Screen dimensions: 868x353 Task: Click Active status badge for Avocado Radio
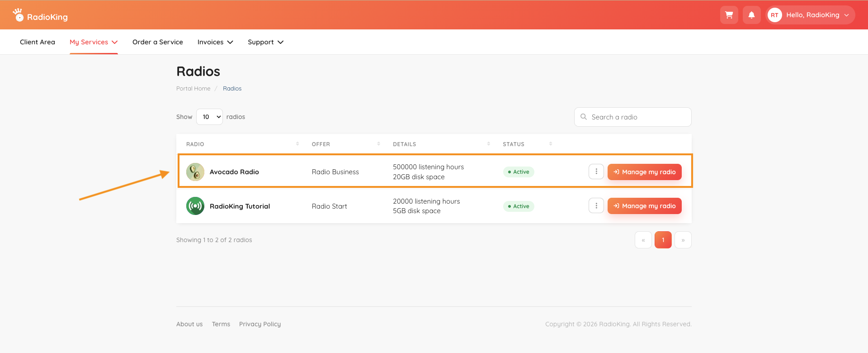[x=519, y=172]
